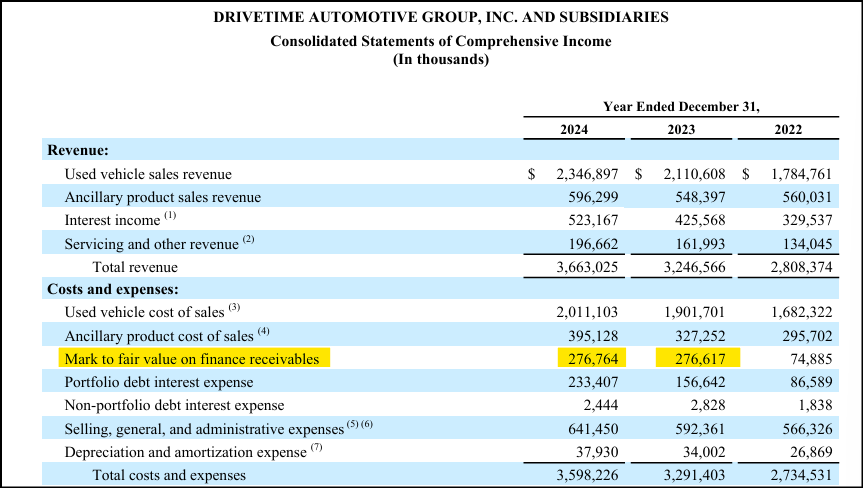Click the Year Ended December 31 header

681,106
